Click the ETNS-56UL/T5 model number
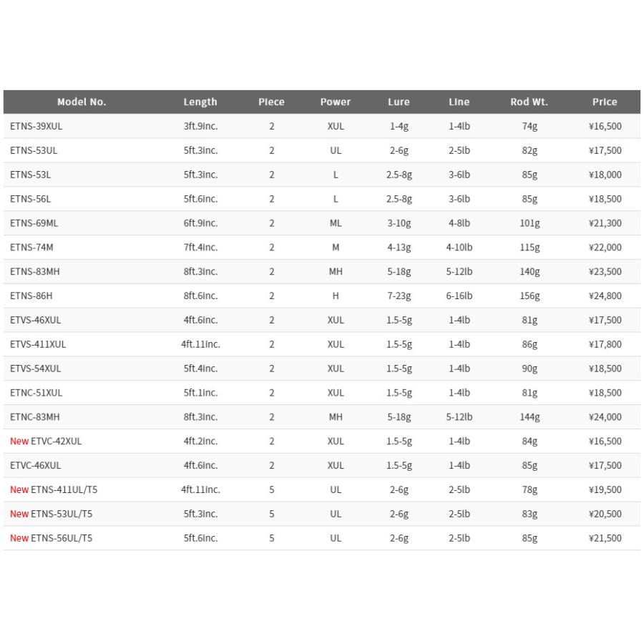Image resolution: width=644 pixels, height=644 pixels. click(62, 538)
